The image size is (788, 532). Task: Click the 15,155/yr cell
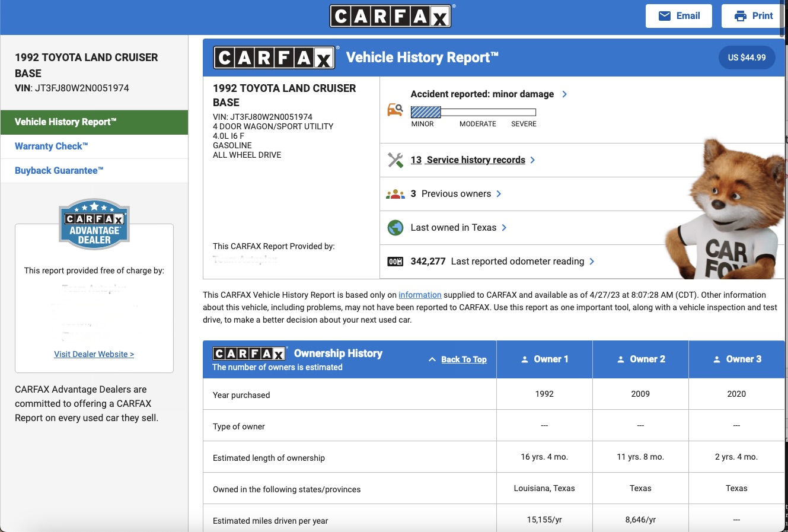pos(544,520)
